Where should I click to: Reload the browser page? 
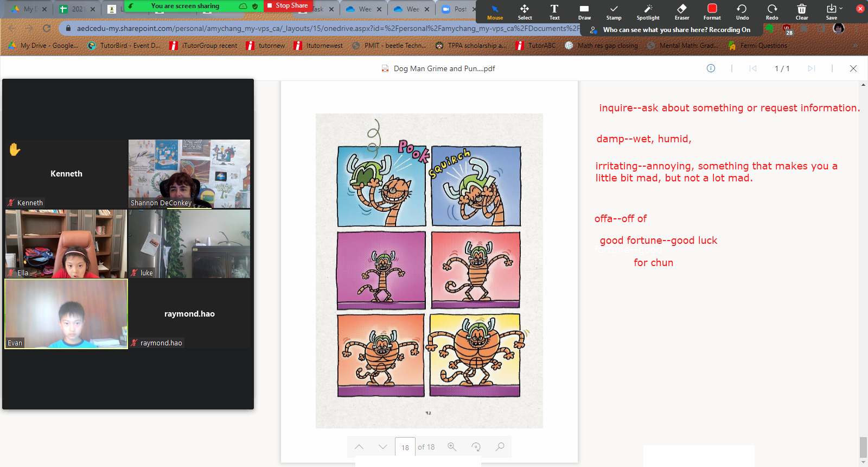coord(47,28)
